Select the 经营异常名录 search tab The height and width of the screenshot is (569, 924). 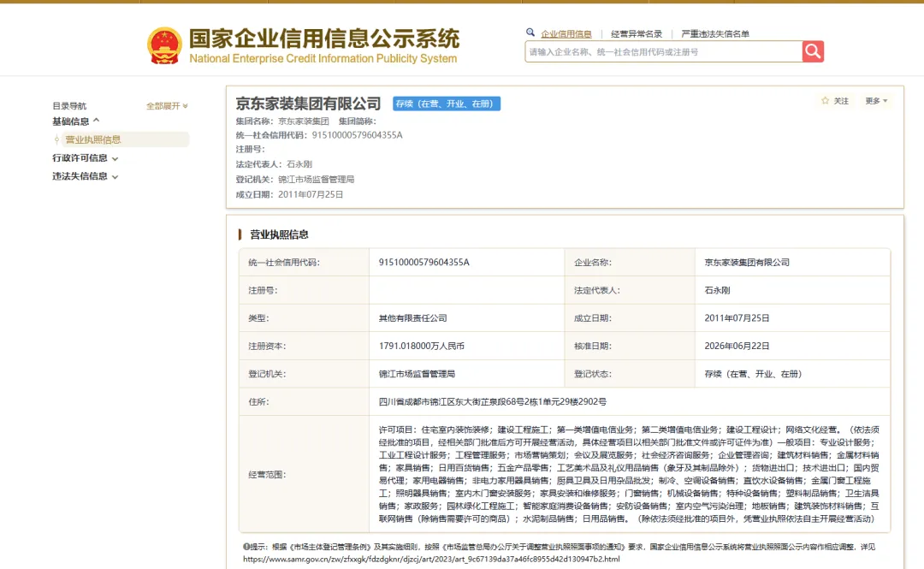coord(637,33)
